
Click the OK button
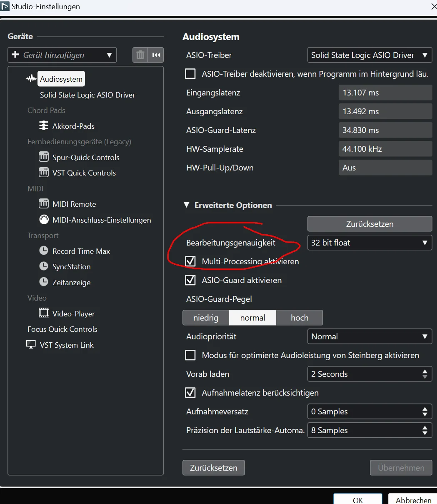[358, 499]
